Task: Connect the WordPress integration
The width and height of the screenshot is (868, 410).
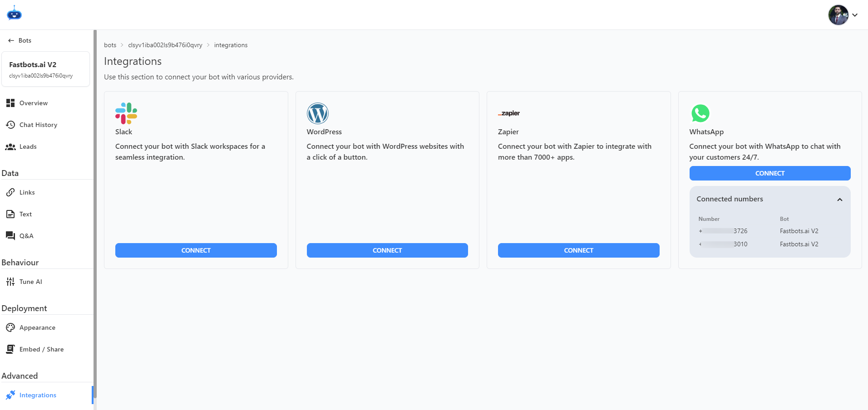Action: 387,250
